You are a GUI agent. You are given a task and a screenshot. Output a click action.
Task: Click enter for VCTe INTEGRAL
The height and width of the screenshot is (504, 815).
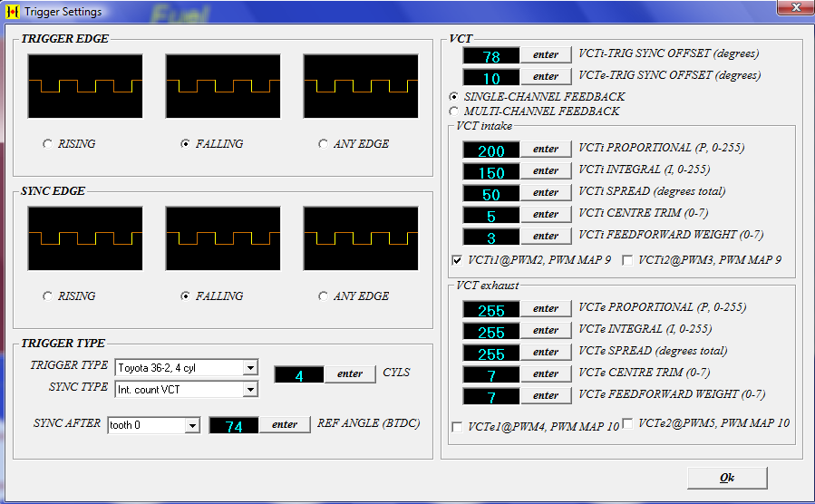click(x=546, y=331)
